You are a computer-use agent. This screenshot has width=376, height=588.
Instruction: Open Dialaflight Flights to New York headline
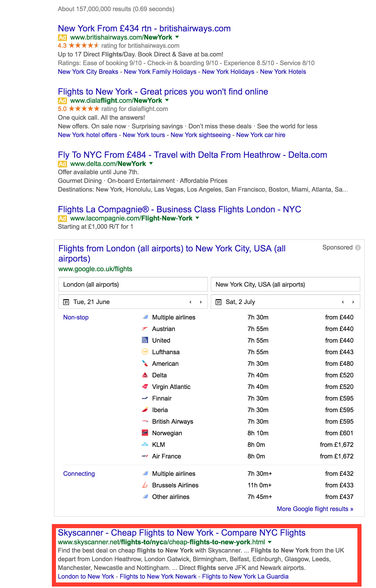[163, 92]
